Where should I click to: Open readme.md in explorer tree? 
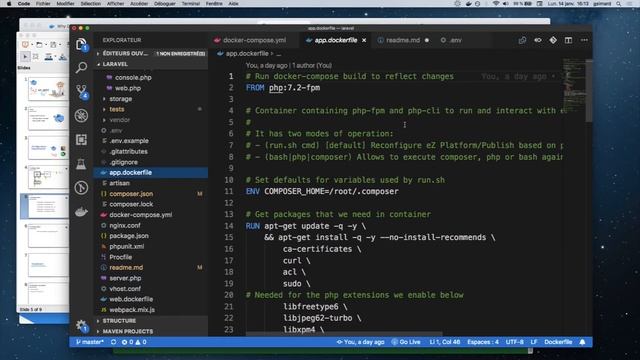126,268
